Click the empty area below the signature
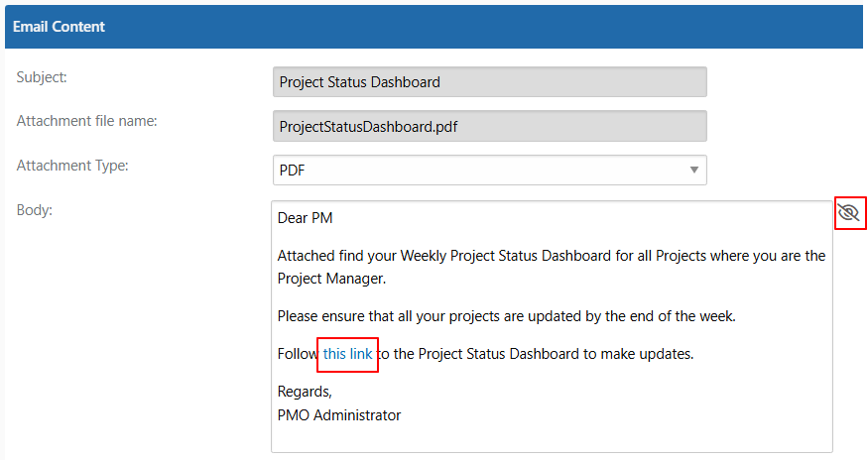Image resolution: width=868 pixels, height=460 pixels. coord(552,438)
